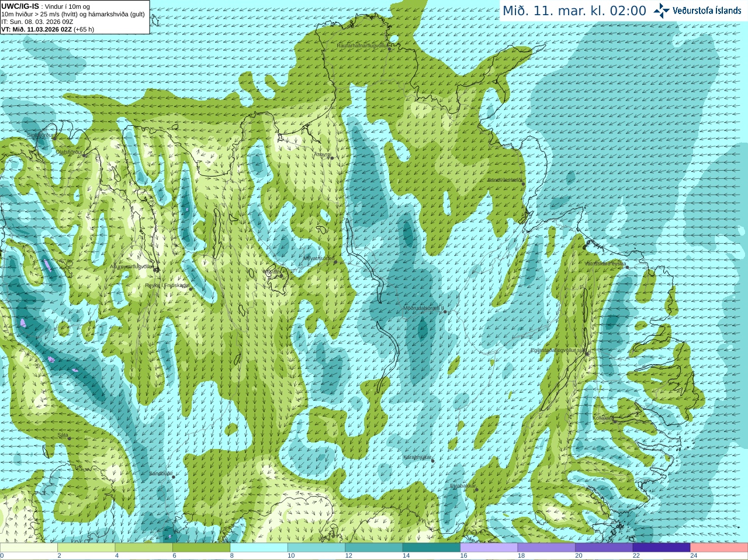Click the 4–6 m/s legend swatch

[x=144, y=548]
